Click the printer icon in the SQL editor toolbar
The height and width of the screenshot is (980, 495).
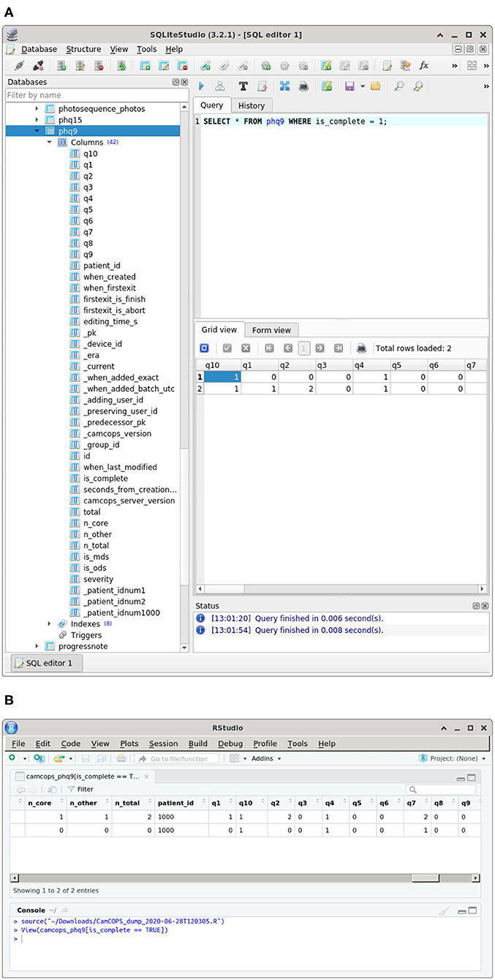pos(303,86)
